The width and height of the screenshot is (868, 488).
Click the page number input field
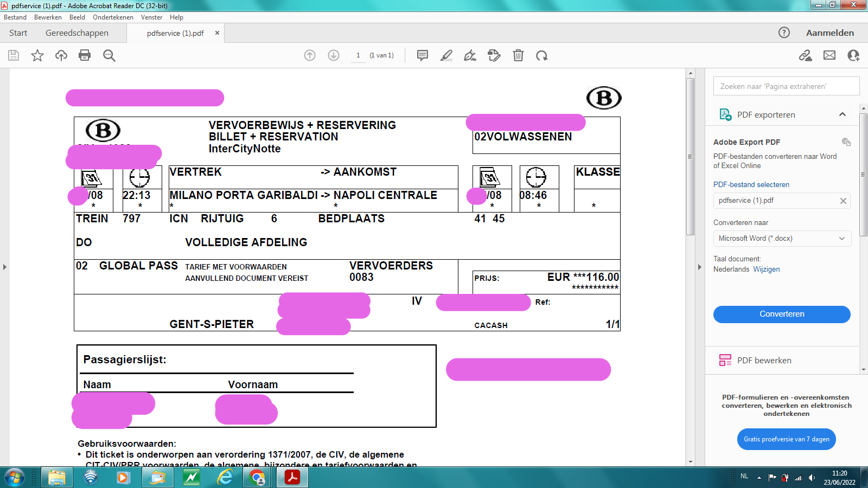[358, 55]
